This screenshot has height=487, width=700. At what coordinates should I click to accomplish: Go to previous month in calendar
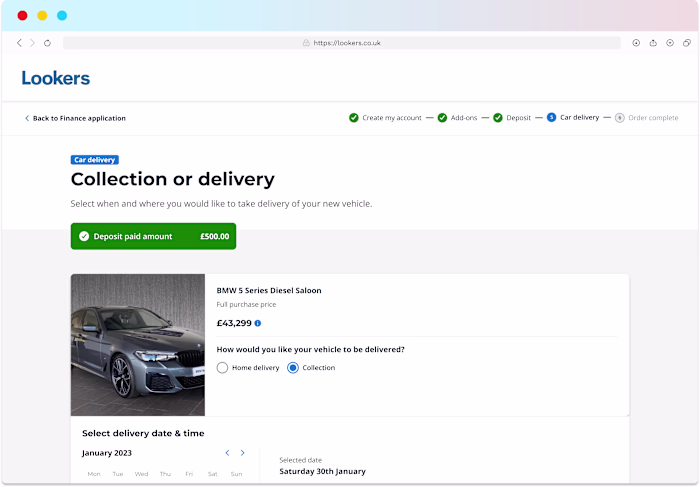point(227,453)
